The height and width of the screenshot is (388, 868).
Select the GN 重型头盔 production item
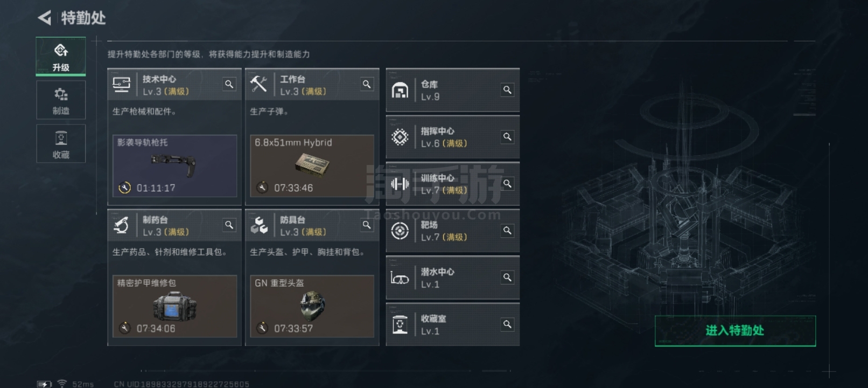pyautogui.click(x=312, y=307)
